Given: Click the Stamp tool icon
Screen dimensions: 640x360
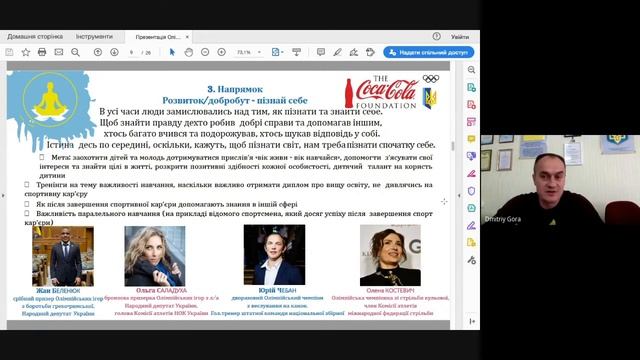Looking at the screenshot, I should 370,52.
